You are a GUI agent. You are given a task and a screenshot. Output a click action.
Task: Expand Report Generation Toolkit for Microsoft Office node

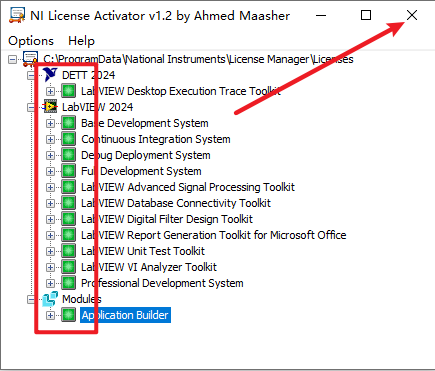(50, 235)
